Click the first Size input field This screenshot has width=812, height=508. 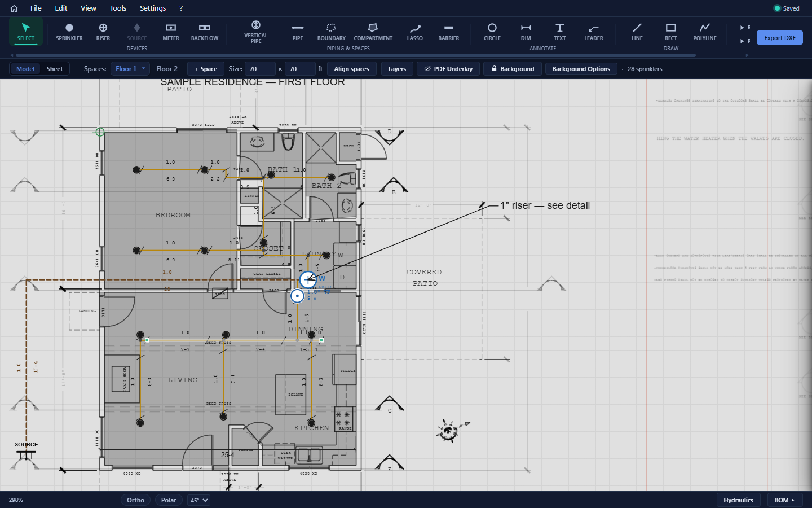[x=260, y=69]
